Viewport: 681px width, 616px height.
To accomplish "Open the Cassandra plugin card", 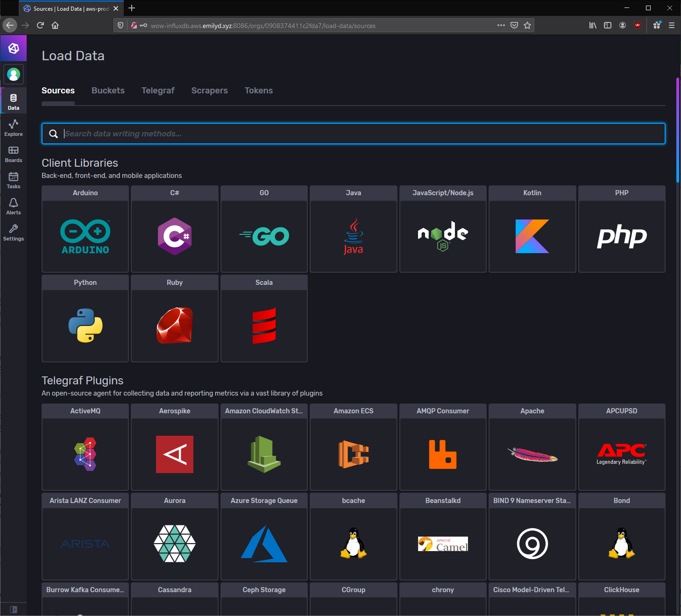I will (x=175, y=599).
